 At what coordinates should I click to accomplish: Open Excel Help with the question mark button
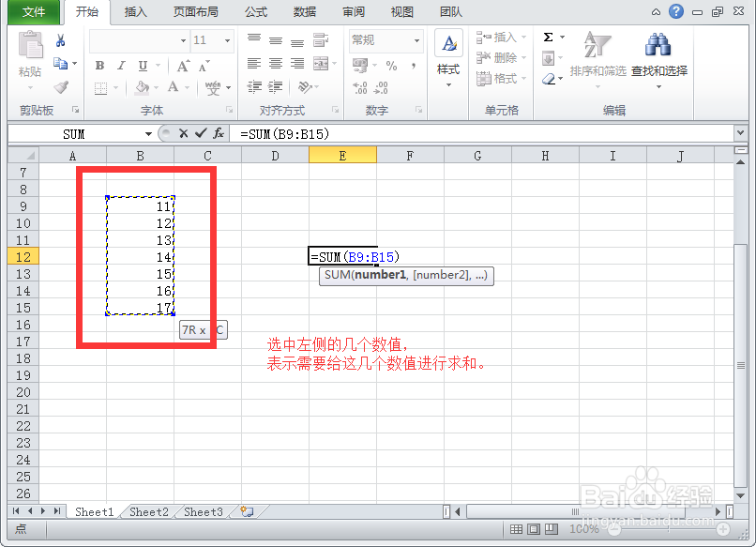click(677, 11)
